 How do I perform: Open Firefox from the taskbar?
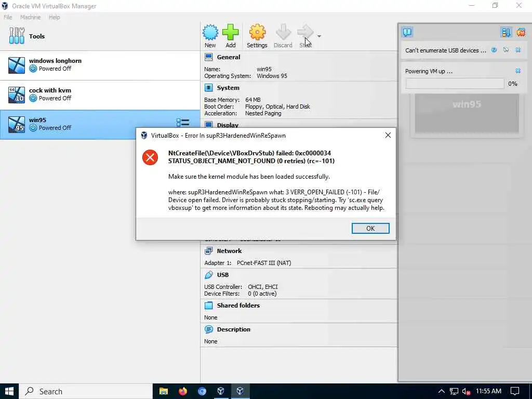pos(183,391)
